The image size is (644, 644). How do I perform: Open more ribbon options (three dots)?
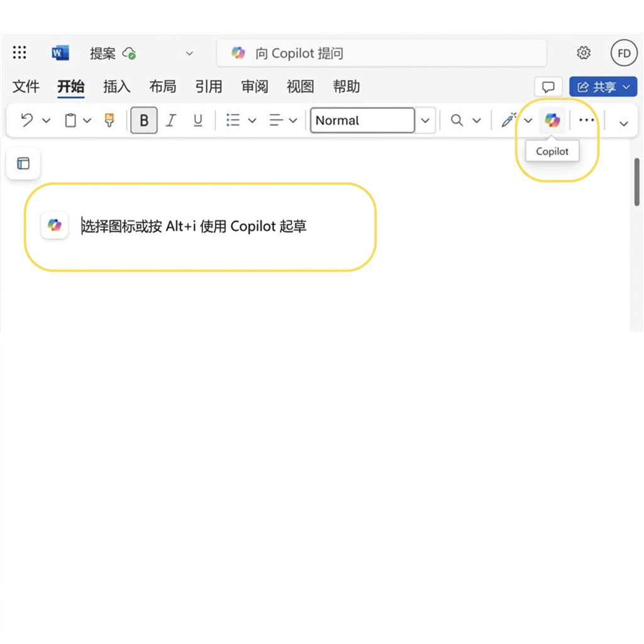coord(587,120)
